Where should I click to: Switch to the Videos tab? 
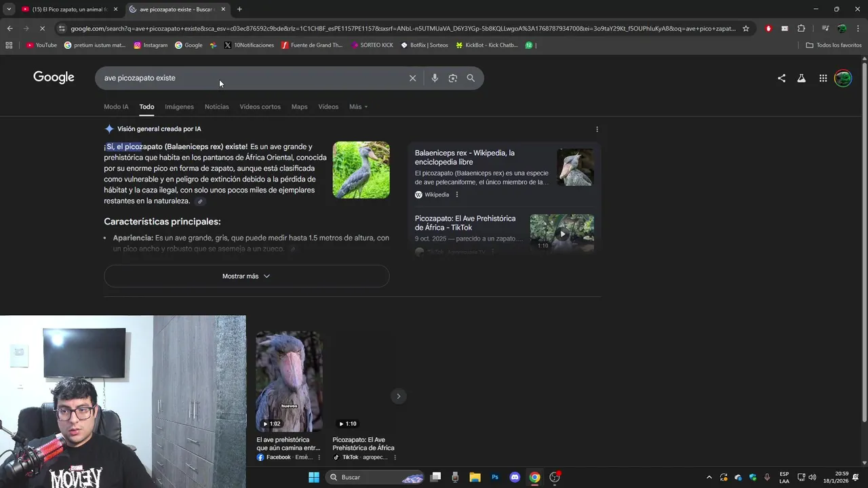click(328, 106)
